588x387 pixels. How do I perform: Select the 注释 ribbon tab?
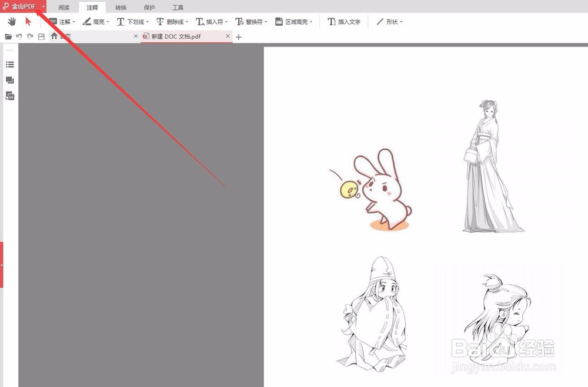tap(92, 7)
